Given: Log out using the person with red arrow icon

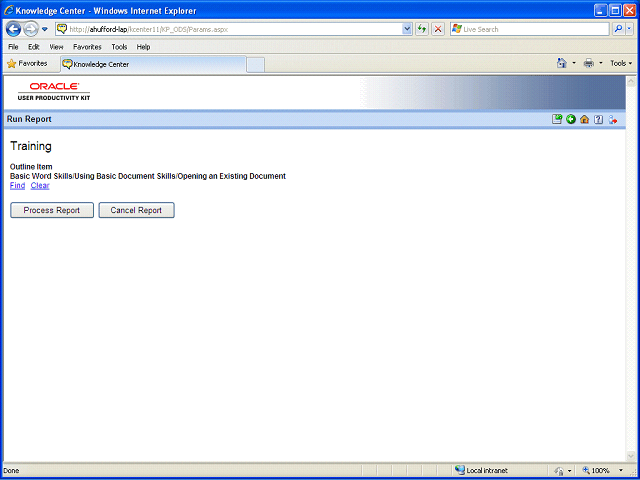Looking at the screenshot, I should [x=613, y=119].
